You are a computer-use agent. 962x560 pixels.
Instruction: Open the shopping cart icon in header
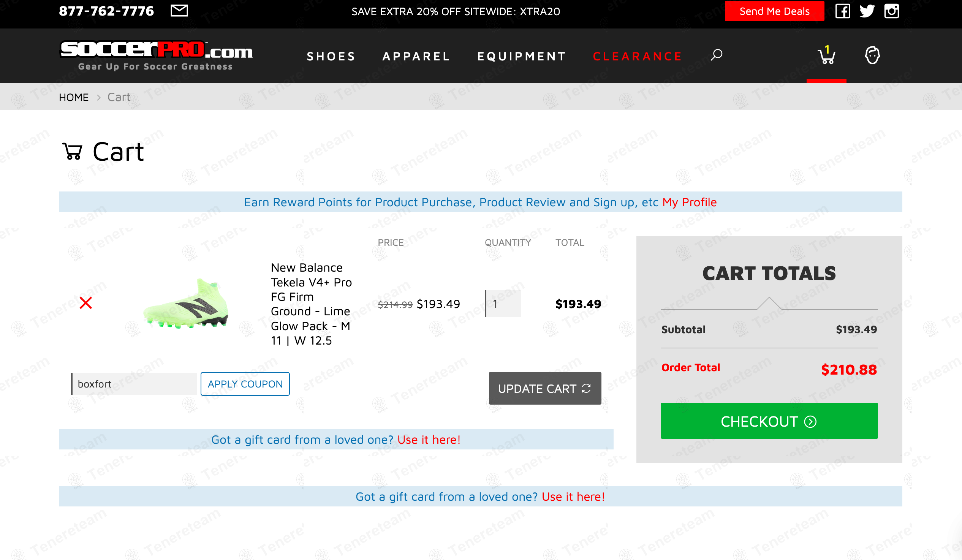point(826,55)
